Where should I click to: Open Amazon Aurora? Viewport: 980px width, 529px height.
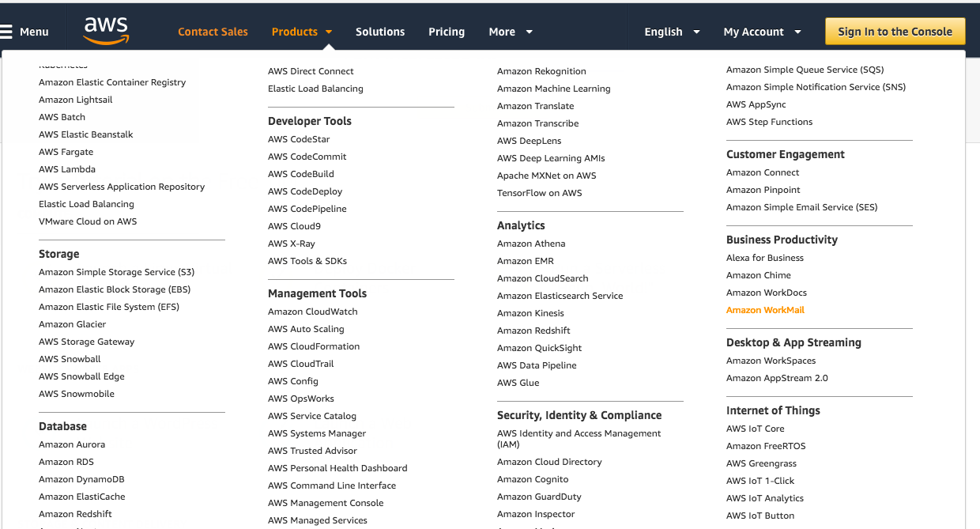click(72, 444)
